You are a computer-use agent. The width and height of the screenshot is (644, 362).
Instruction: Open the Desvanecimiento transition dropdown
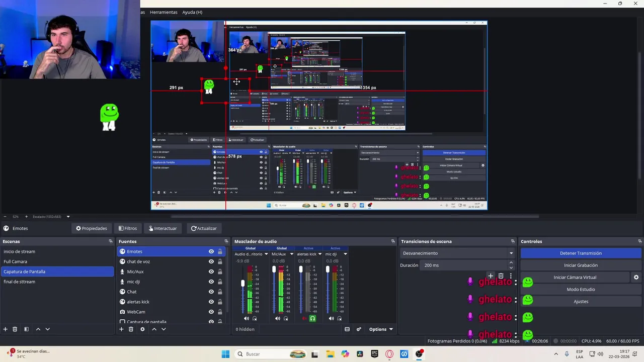tap(458, 253)
